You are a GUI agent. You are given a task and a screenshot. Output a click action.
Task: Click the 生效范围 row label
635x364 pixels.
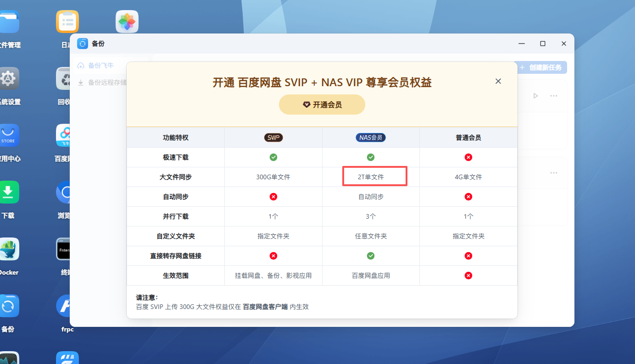point(176,276)
